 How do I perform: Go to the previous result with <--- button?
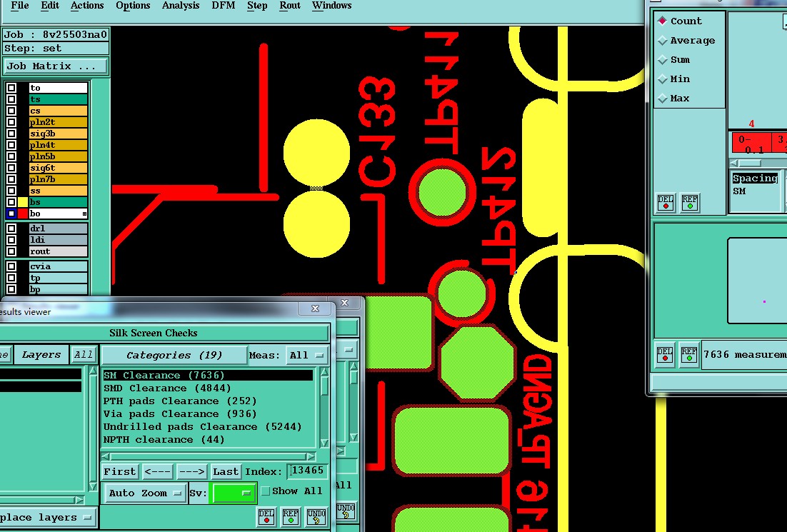click(157, 472)
